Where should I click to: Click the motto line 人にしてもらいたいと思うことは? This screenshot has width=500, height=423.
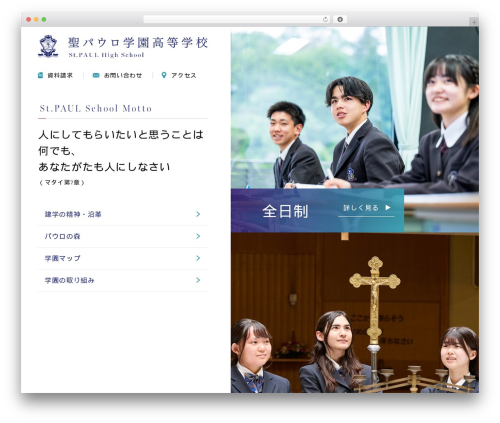(x=121, y=135)
